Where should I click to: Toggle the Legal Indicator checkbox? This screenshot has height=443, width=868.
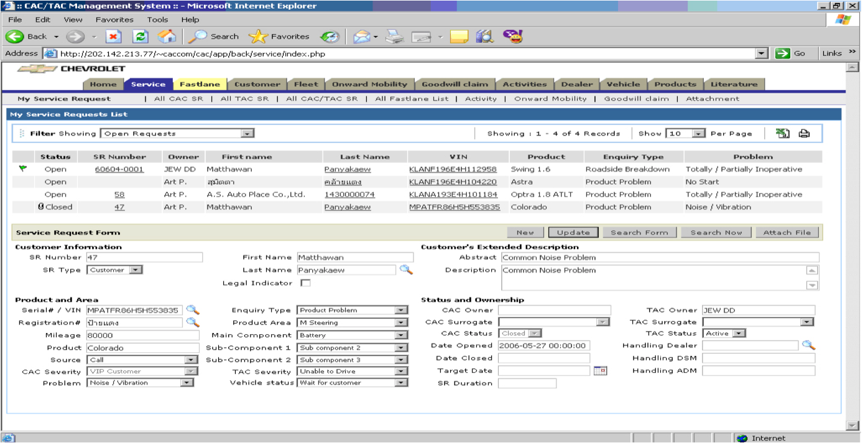click(305, 283)
